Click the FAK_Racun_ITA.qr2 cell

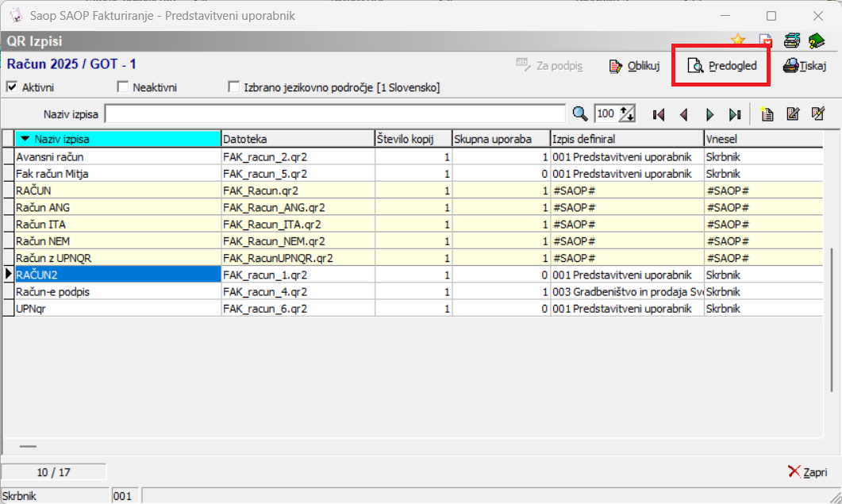298,224
